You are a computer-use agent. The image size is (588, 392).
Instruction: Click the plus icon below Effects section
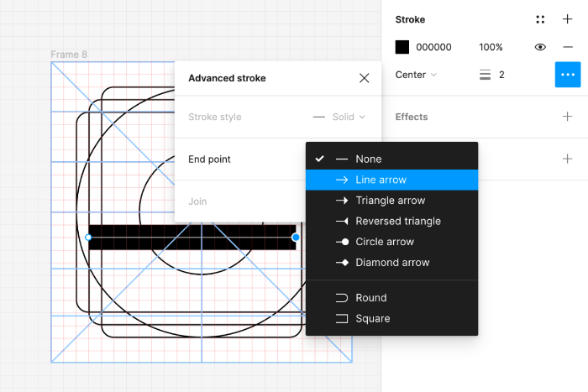pyautogui.click(x=567, y=159)
